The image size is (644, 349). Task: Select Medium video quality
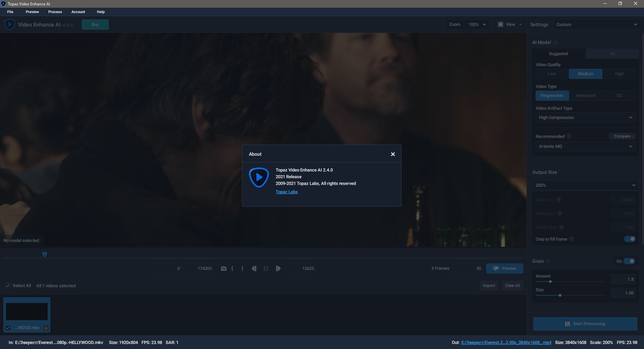coord(586,74)
